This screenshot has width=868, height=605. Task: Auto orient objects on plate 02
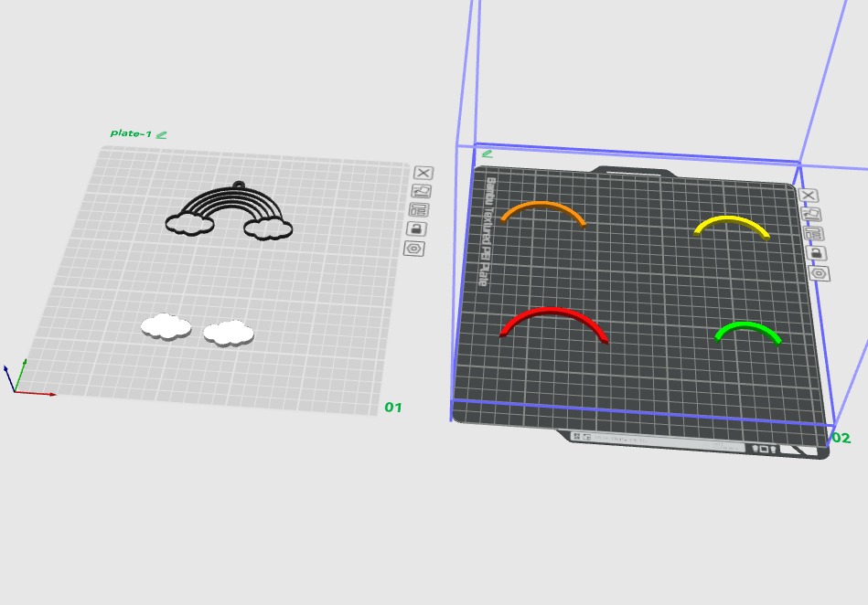[811, 214]
